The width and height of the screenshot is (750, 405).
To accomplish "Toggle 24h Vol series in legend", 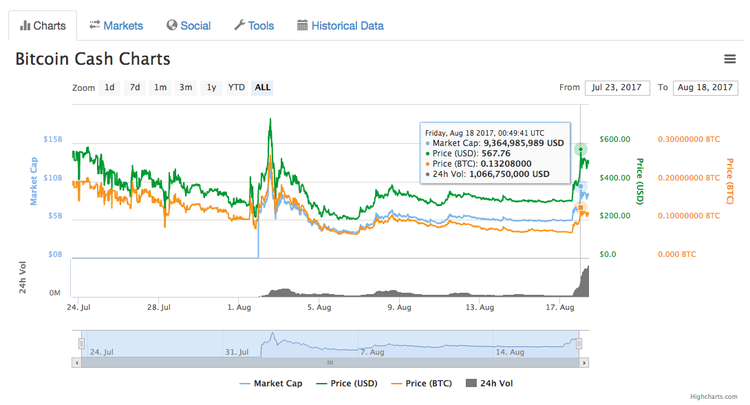I will coord(489,383).
